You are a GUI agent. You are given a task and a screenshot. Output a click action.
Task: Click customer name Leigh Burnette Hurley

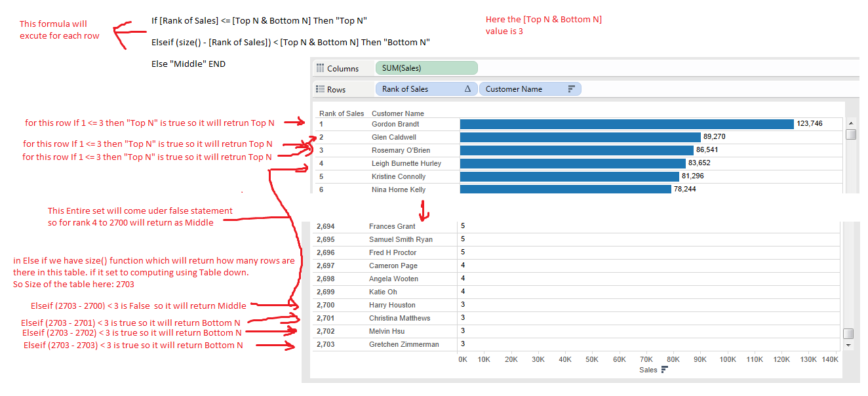406,163
